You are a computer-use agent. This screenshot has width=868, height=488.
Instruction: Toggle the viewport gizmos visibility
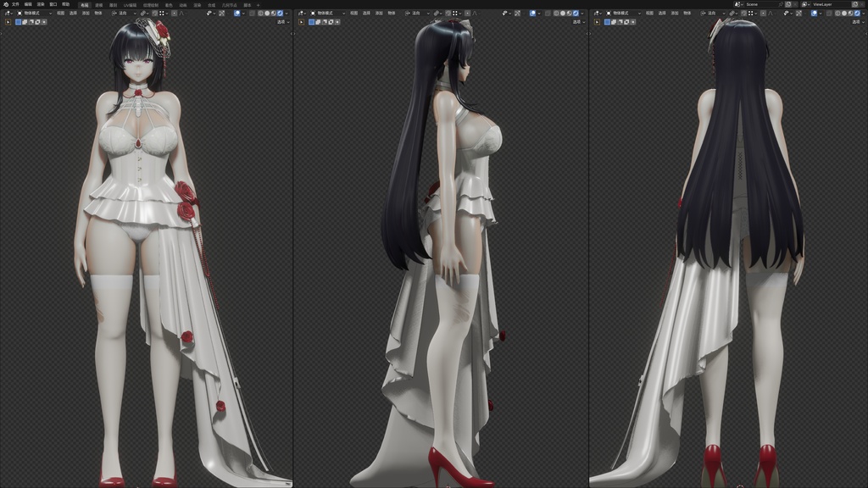[x=222, y=14]
